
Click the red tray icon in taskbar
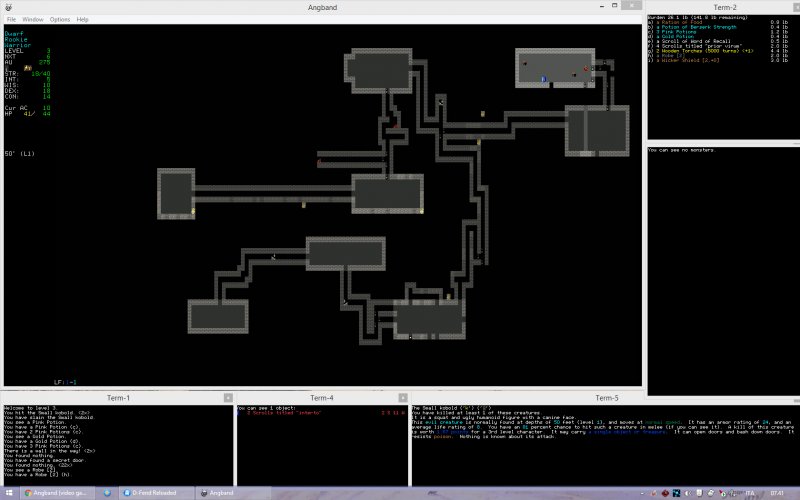tap(665, 493)
